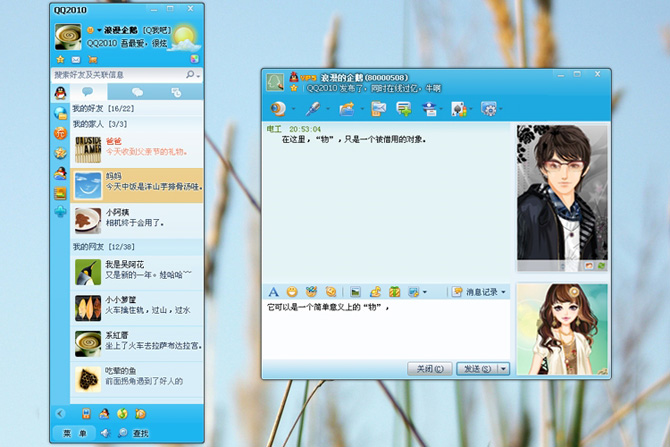Collapse the 我的好友 [16/22] group
670x447 pixels.
[x=136, y=109]
